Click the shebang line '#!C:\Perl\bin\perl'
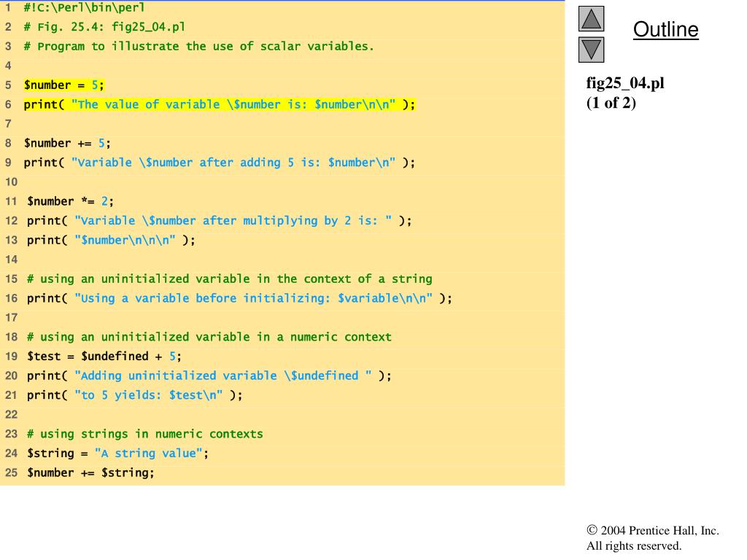Viewport: 747px width, 560px height. 84,7
